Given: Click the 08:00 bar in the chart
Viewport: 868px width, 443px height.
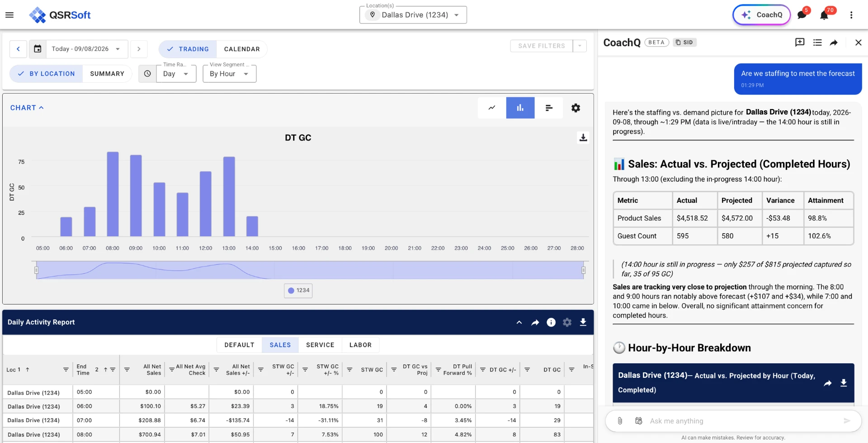Looking at the screenshot, I should pyautogui.click(x=113, y=194).
